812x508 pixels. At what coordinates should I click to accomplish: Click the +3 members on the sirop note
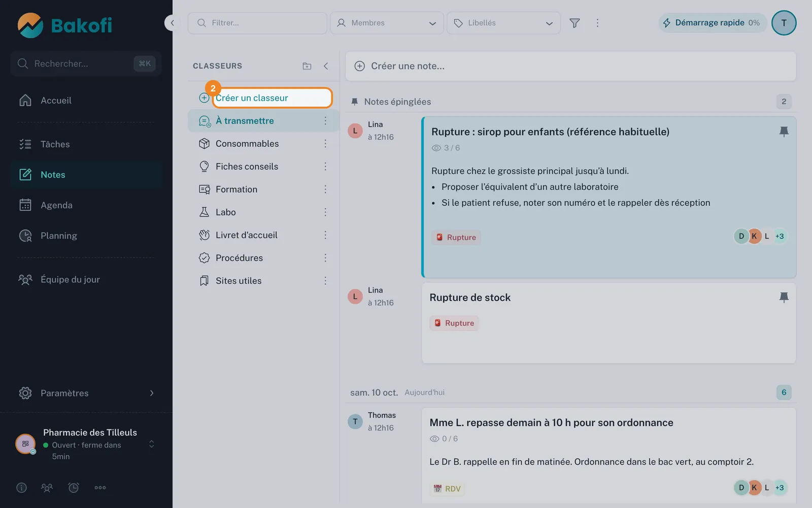(780, 236)
